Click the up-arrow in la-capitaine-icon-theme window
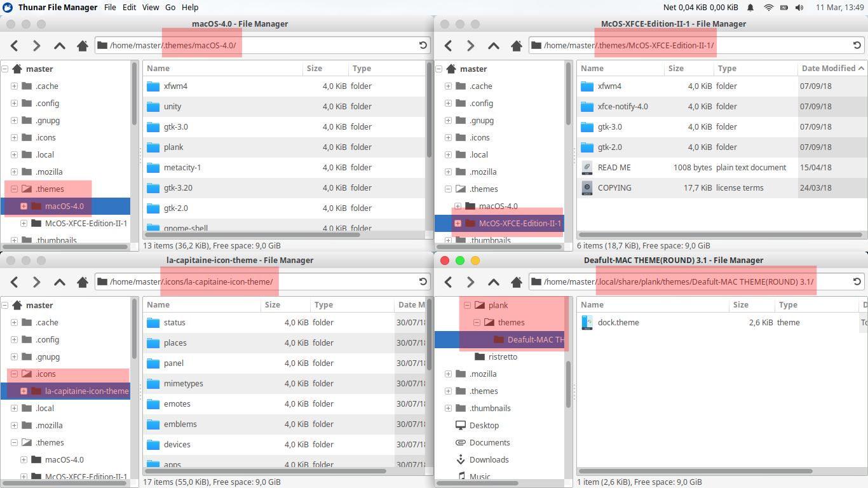Image resolution: width=868 pixels, height=488 pixels. tap(59, 281)
